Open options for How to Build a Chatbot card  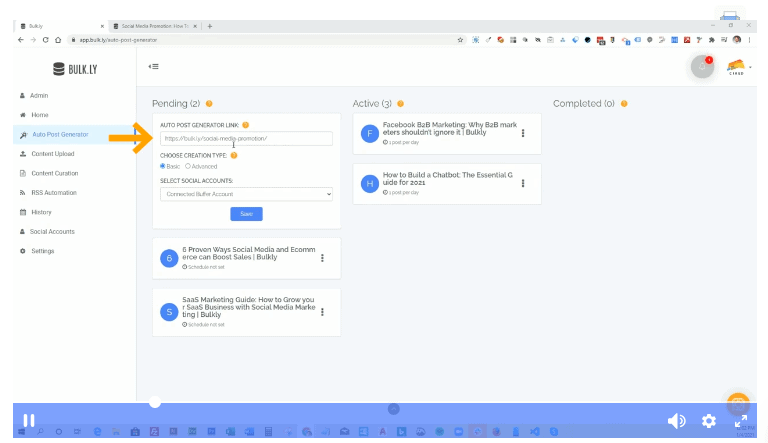pyautogui.click(x=523, y=183)
